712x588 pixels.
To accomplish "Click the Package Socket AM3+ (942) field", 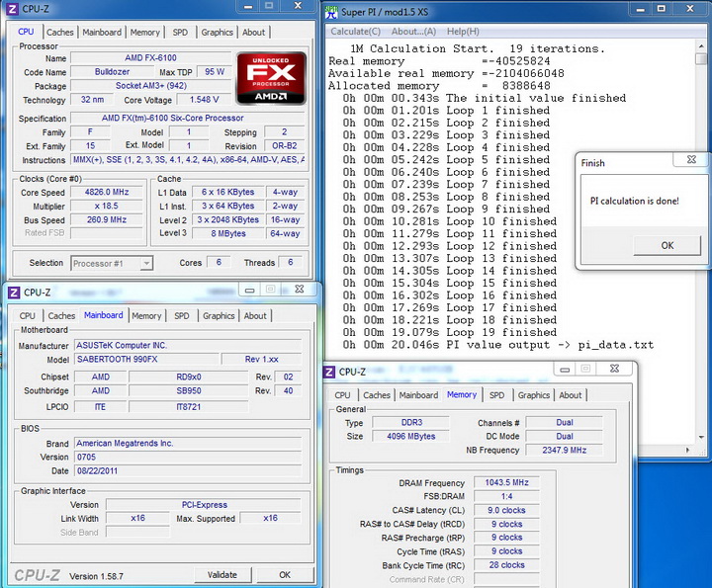I will click(150, 86).
